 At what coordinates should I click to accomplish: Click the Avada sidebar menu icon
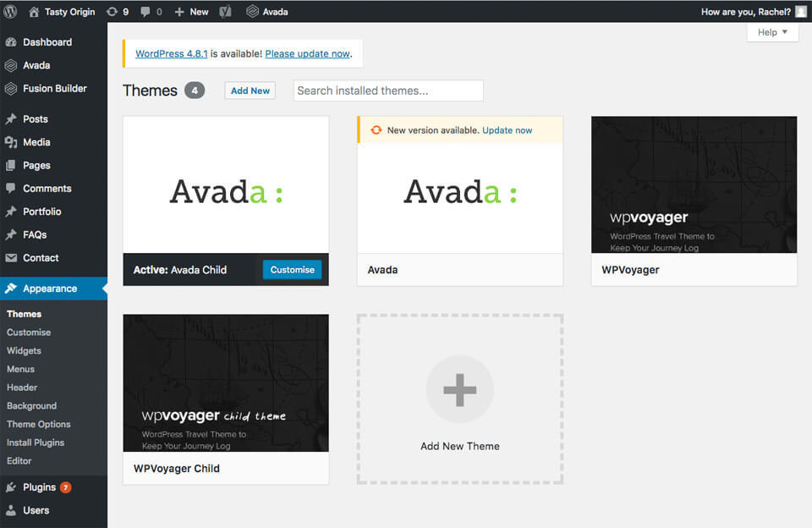[x=11, y=65]
